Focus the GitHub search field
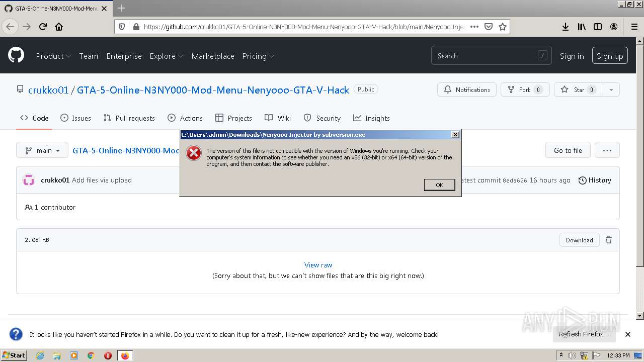Viewport: 644px width, 362px height. pyautogui.click(x=491, y=56)
